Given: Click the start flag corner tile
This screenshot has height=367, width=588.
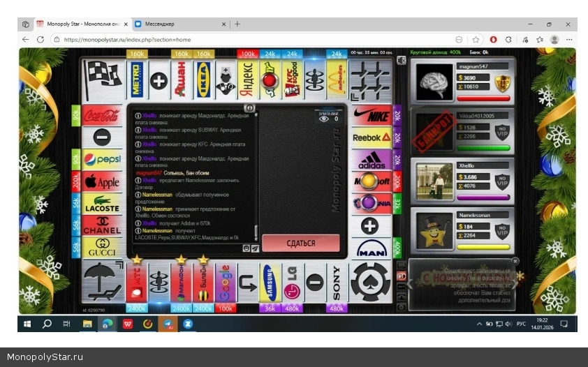Looking at the screenshot, I should click(103, 80).
